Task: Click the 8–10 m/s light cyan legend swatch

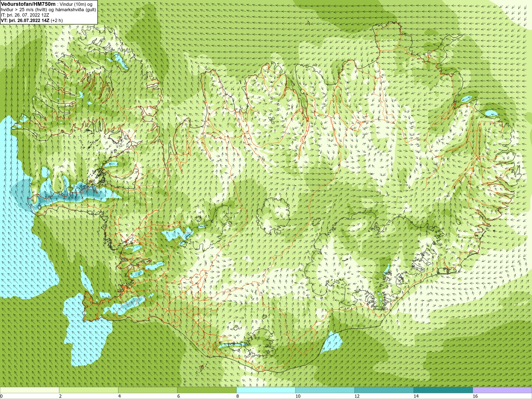Action: (266, 390)
